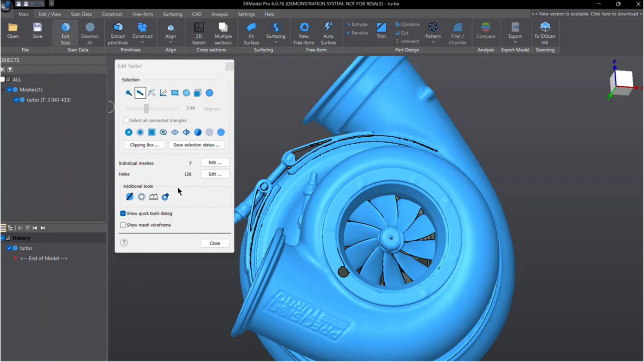
Task: Expand the Export dropdown arrow
Action: (x=515, y=42)
